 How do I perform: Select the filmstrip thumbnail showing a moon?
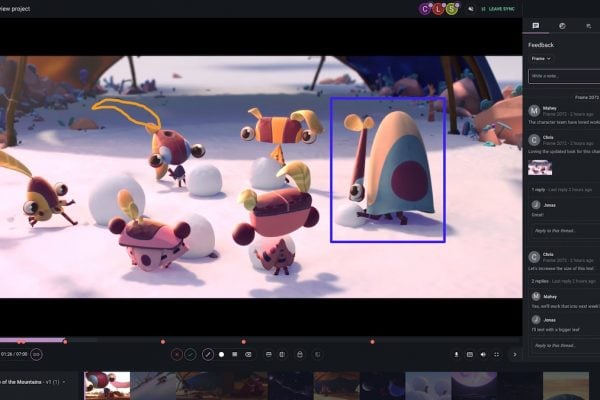click(474, 386)
